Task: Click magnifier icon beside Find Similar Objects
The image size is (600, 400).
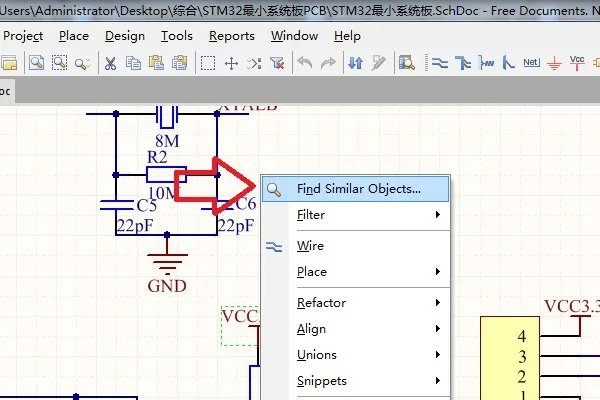Action: (x=274, y=190)
